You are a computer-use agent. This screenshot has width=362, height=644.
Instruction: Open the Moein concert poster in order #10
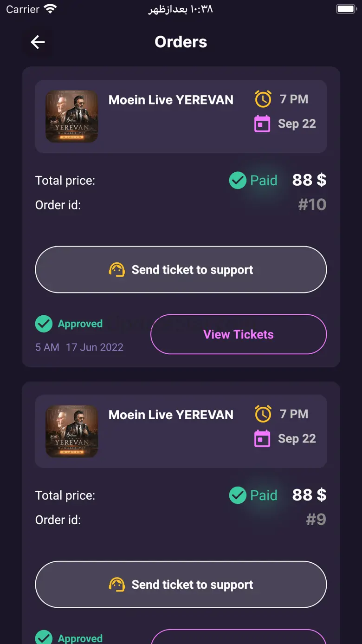(x=72, y=117)
